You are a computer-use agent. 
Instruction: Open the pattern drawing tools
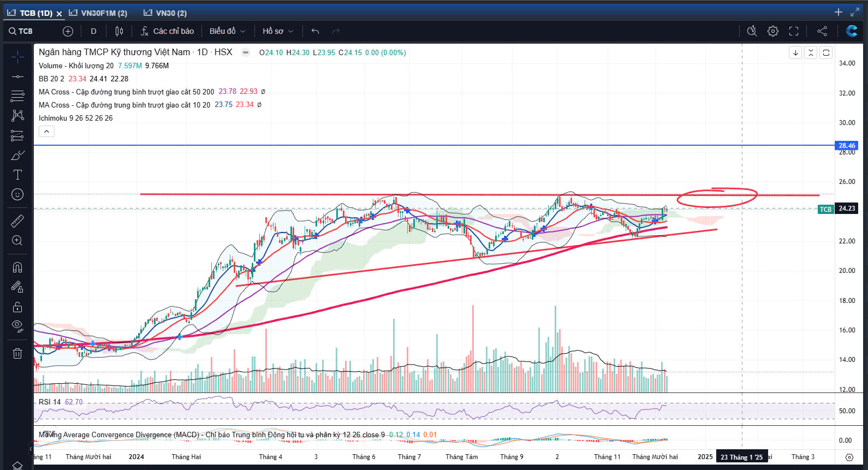pyautogui.click(x=17, y=115)
